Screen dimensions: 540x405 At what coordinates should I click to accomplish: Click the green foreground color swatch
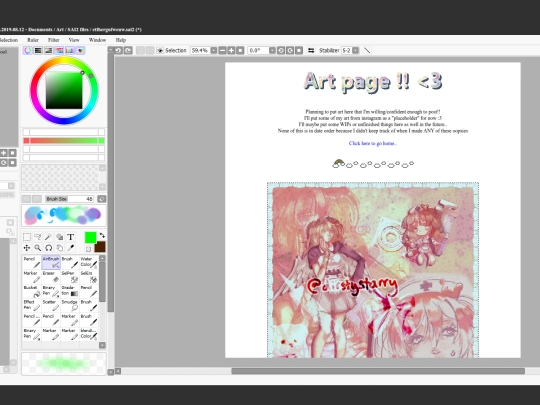click(90, 237)
